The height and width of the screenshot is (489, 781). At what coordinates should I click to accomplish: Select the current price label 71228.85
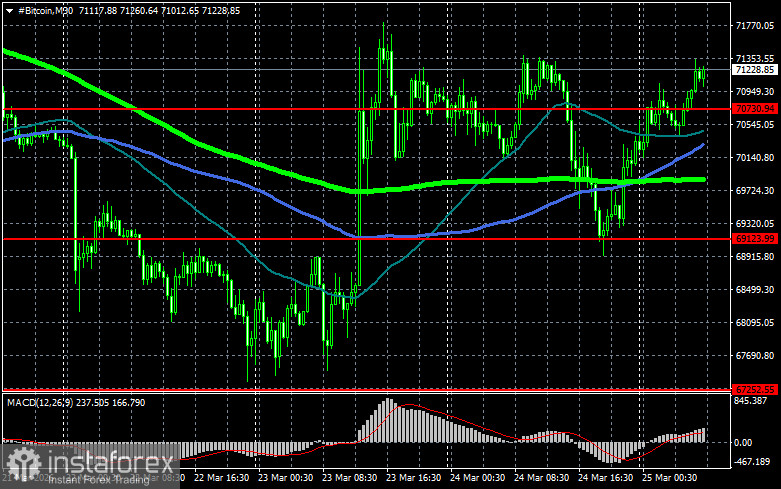[755, 70]
